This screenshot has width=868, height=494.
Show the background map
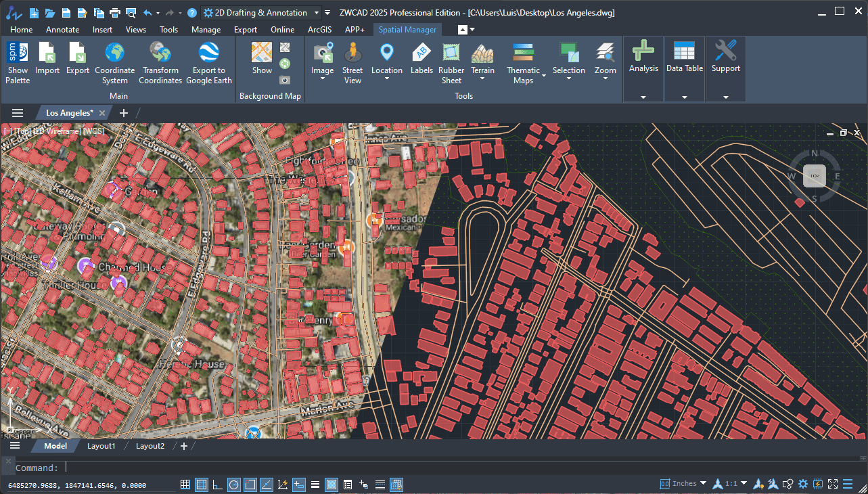[x=262, y=58]
